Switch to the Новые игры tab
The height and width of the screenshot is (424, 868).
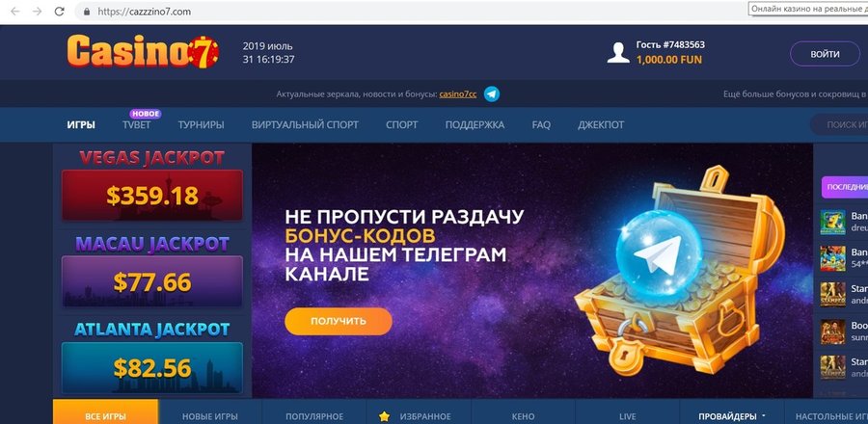[x=210, y=416]
